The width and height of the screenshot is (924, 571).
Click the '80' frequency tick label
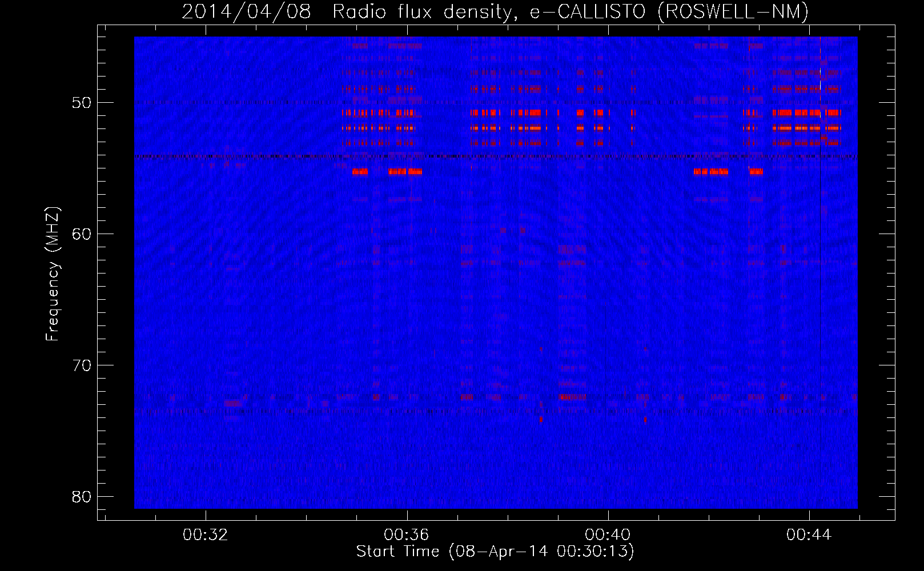pos(82,497)
